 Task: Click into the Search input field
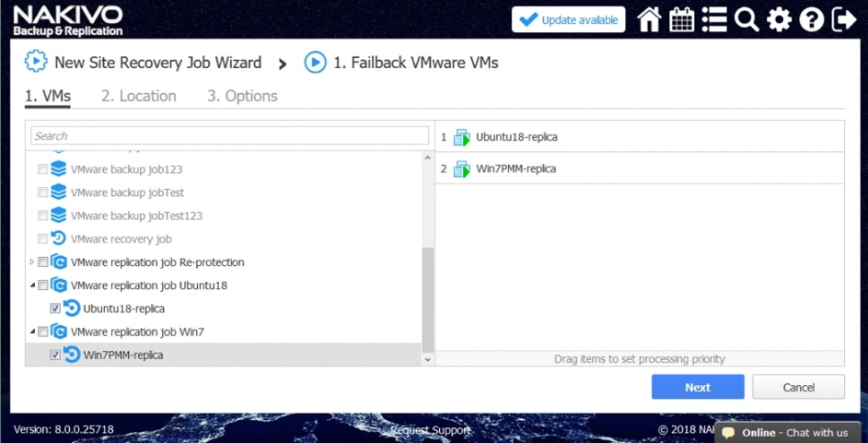(229, 136)
